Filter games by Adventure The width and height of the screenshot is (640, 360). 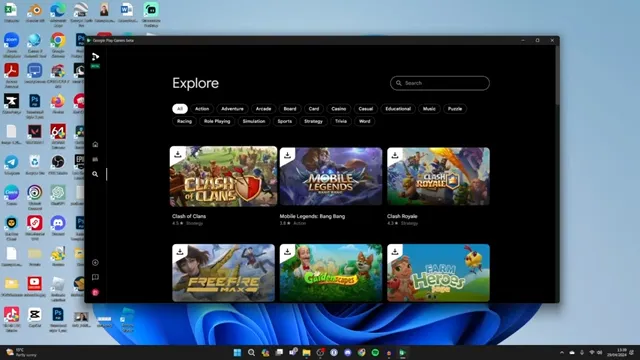coord(232,109)
